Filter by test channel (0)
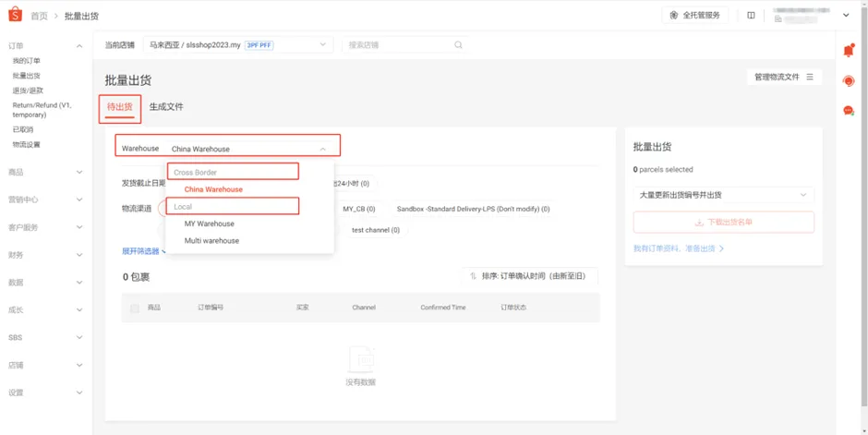Viewport: 868px width, 435px height. [x=376, y=230]
